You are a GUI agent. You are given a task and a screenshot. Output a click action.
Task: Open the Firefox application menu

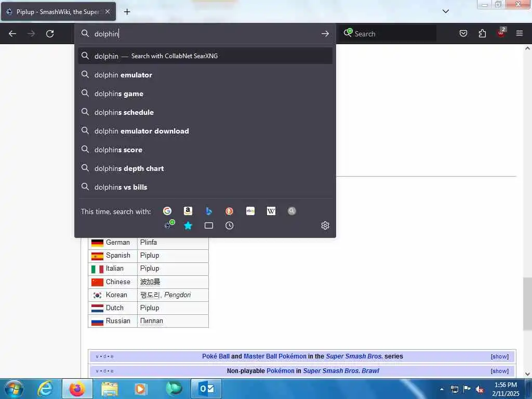(x=520, y=33)
